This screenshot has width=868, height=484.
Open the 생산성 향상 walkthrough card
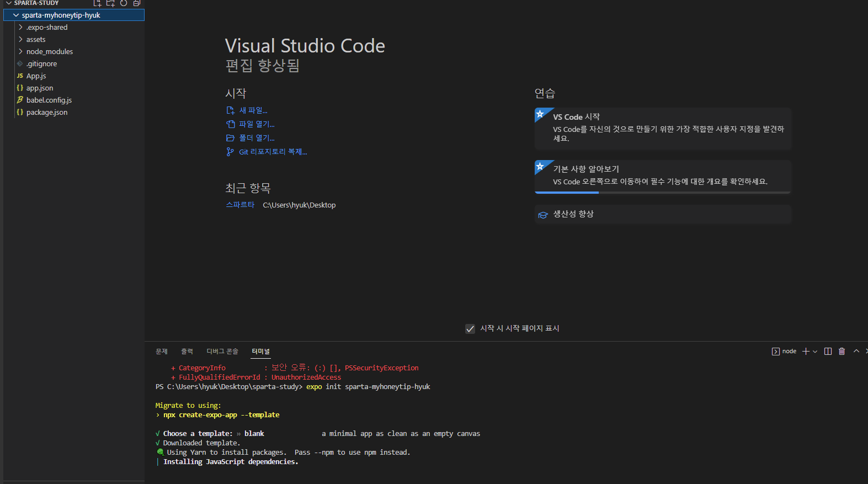663,214
